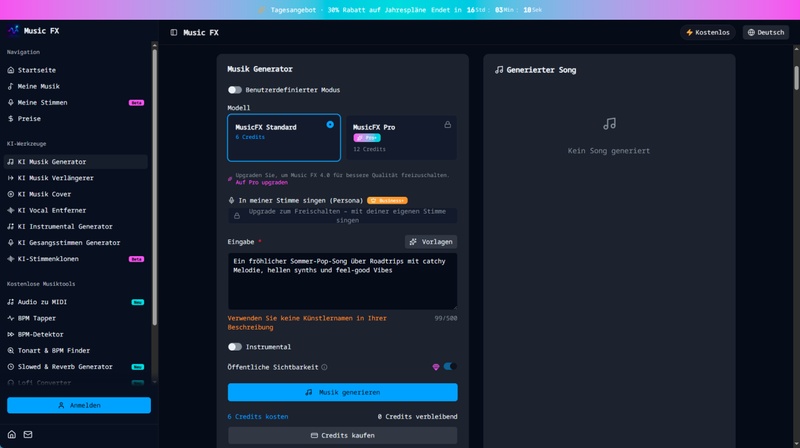The height and width of the screenshot is (448, 800).
Task: Toggle Öffentliche Sichtbarkeit switch
Action: tap(450, 366)
